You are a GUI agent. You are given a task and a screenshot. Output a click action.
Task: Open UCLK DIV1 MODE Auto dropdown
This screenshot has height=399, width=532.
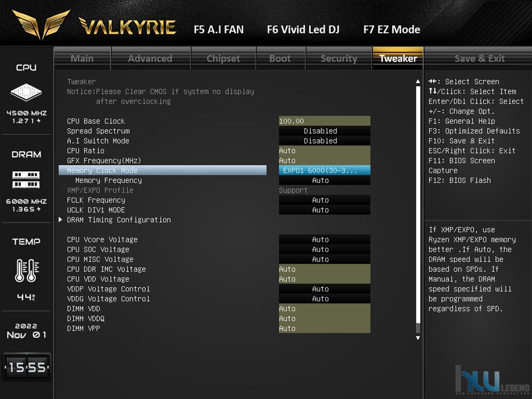point(325,210)
